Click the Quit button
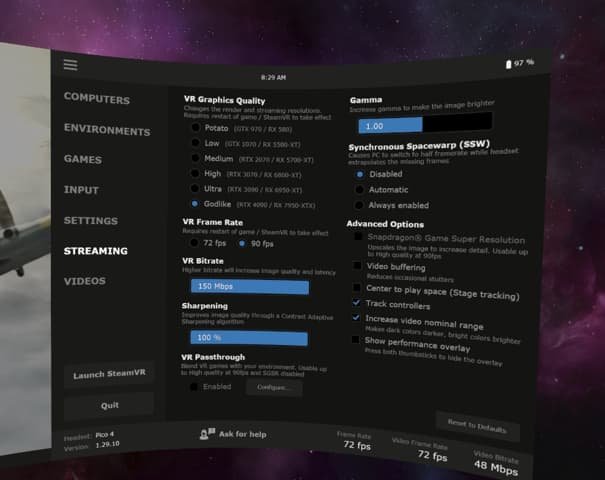 [x=109, y=406]
